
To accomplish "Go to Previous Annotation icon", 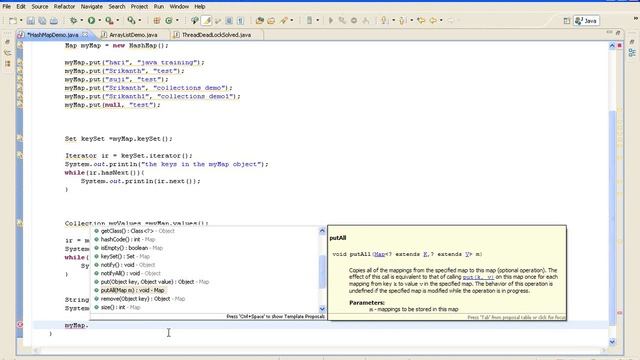I will [x=402, y=20].
